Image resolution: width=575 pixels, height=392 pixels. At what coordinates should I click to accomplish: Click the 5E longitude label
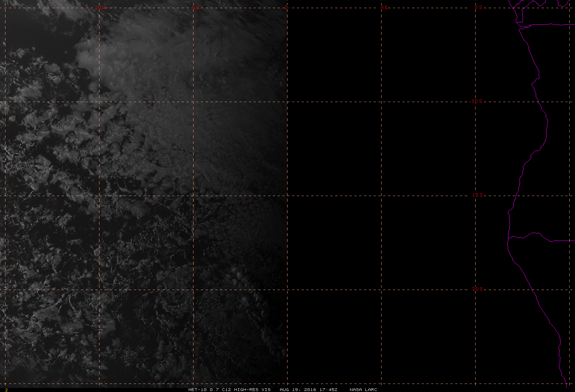pyautogui.click(x=384, y=7)
